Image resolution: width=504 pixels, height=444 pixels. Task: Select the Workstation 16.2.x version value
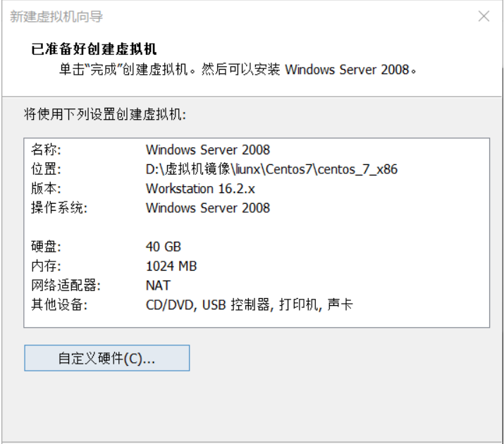200,189
